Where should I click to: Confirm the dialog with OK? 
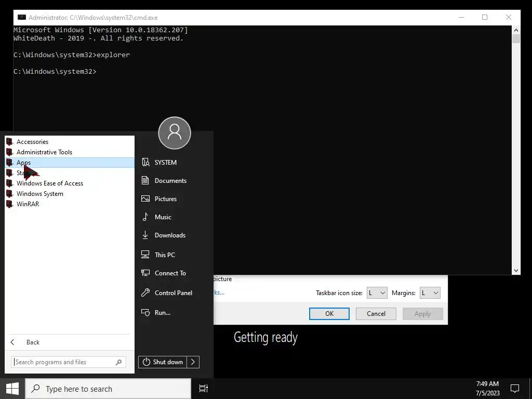pyautogui.click(x=329, y=313)
